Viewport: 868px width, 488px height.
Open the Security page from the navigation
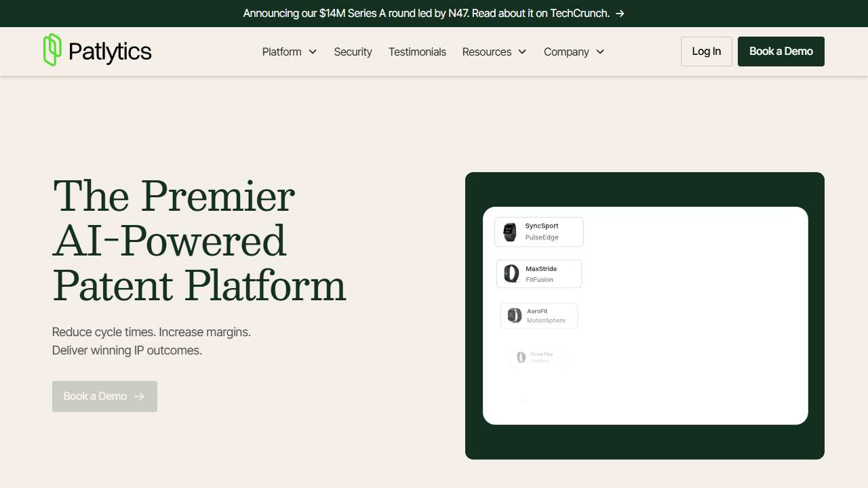[x=353, y=52]
